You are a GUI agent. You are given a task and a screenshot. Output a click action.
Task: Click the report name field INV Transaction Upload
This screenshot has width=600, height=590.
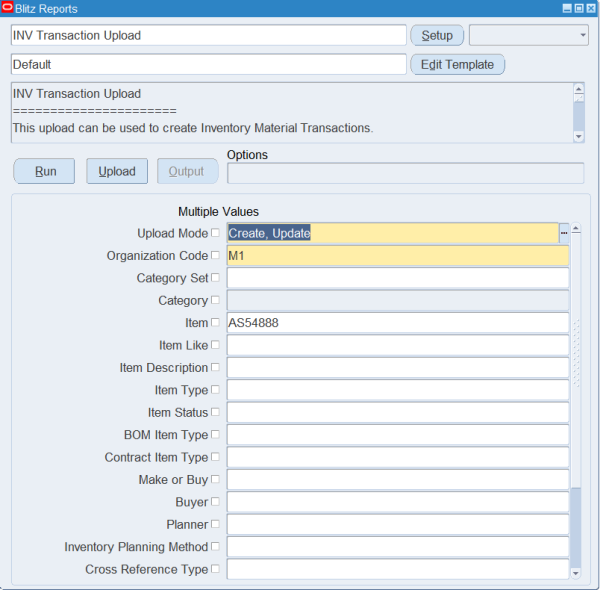pyautogui.click(x=209, y=35)
